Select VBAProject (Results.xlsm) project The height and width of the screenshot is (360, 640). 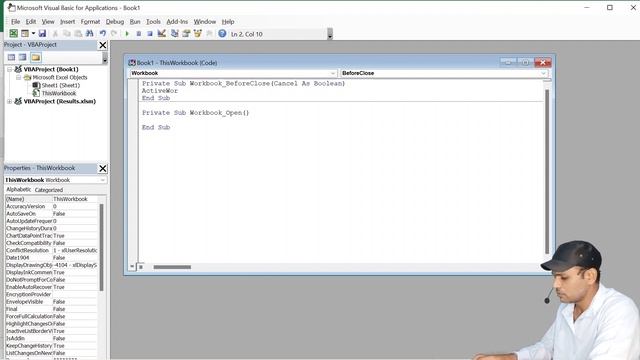coord(60,101)
